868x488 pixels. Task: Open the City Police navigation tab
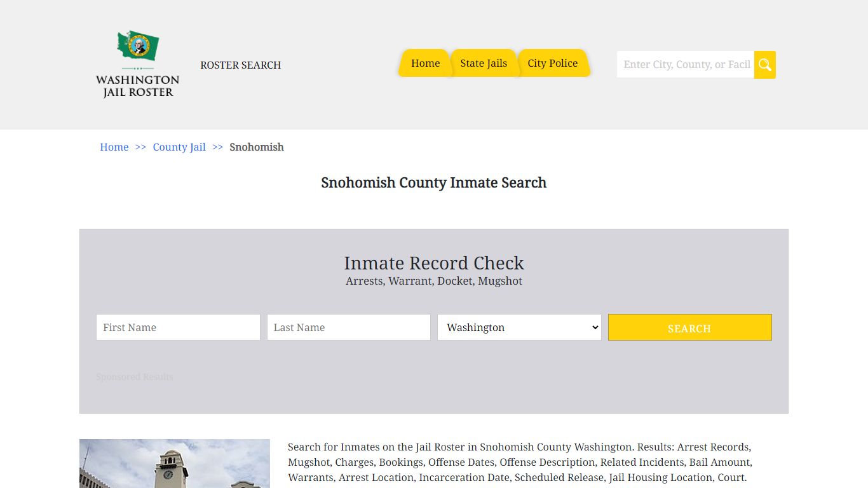tap(553, 63)
